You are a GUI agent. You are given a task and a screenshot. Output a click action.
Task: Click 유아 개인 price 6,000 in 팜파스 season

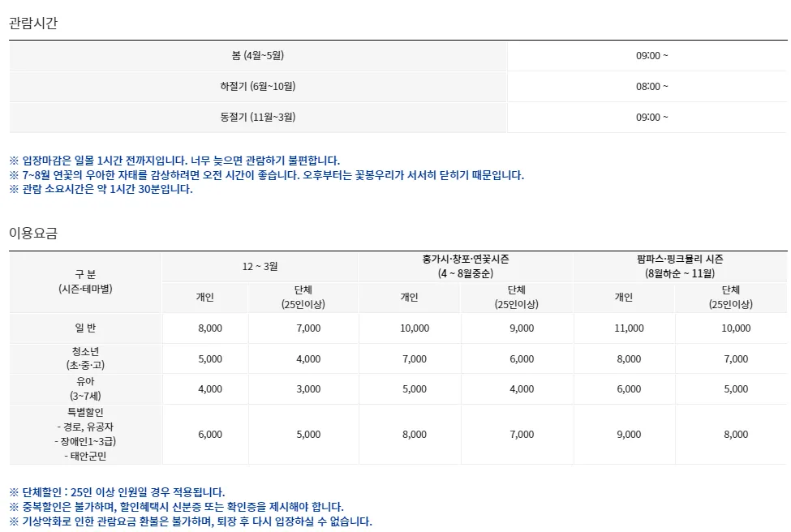click(x=629, y=389)
